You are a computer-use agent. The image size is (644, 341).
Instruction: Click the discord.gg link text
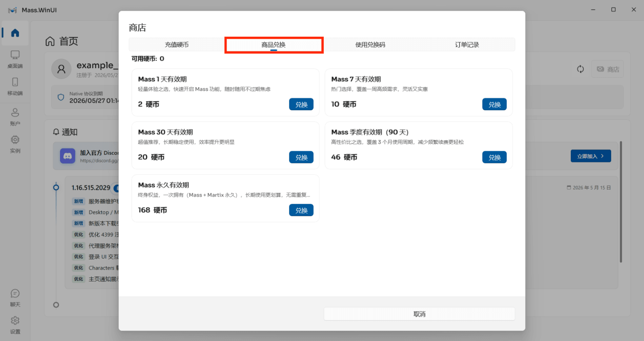point(99,161)
